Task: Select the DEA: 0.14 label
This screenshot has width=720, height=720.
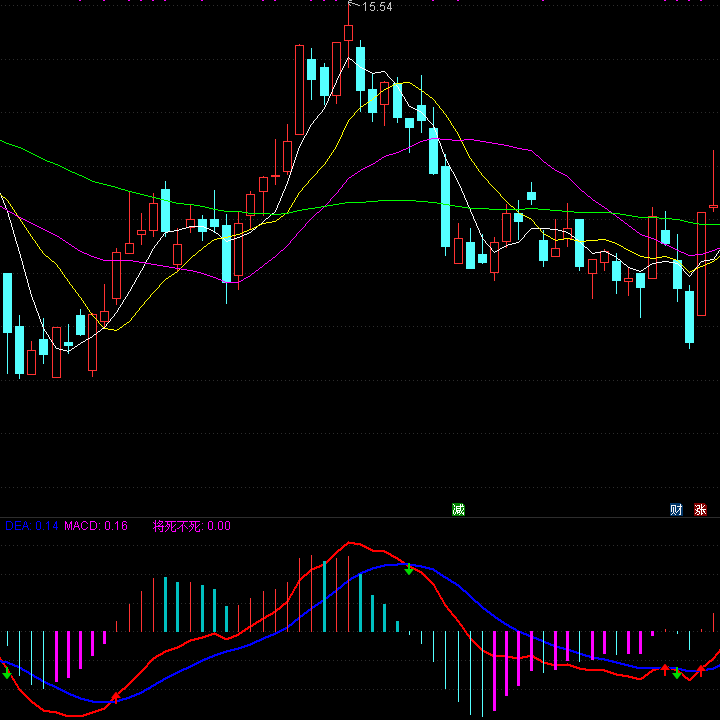Action: (32, 526)
